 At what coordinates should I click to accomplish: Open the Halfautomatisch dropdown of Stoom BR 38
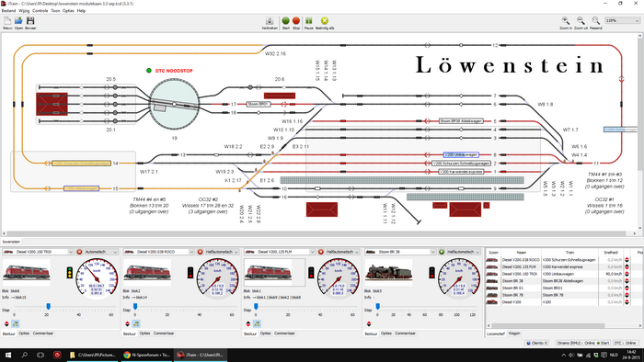[x=464, y=252]
